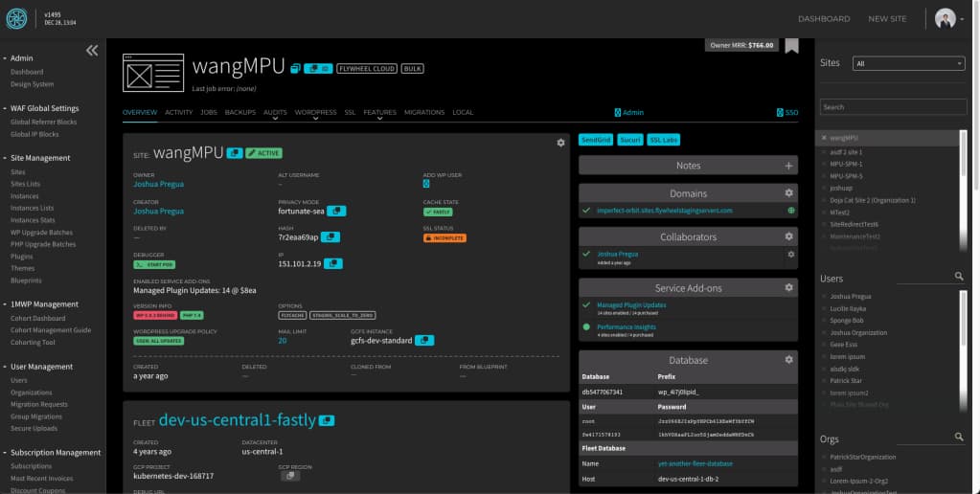This screenshot has width=980, height=494.
Task: Open the profile menu arrow next to avatar
Action: point(962,19)
